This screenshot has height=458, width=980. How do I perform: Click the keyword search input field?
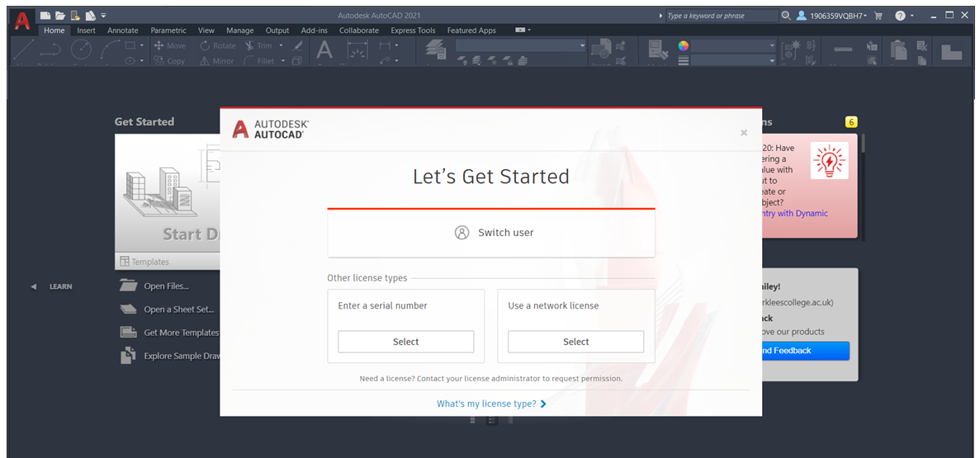pyautogui.click(x=722, y=16)
